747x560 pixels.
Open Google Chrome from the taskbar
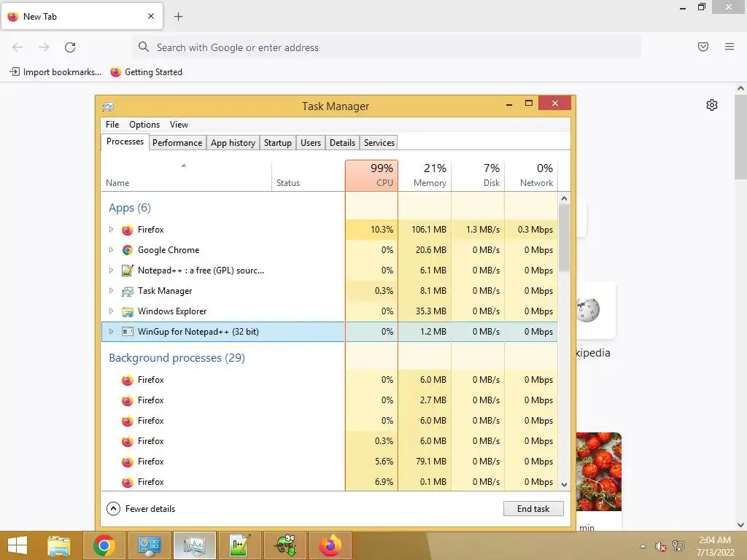104,545
